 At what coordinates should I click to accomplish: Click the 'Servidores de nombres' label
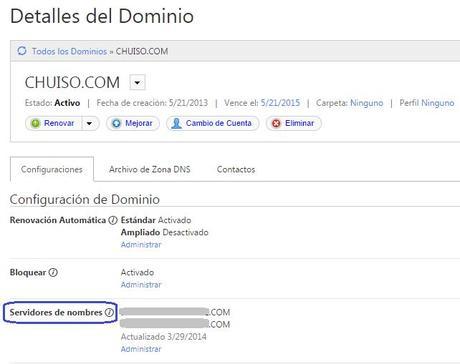(x=56, y=312)
